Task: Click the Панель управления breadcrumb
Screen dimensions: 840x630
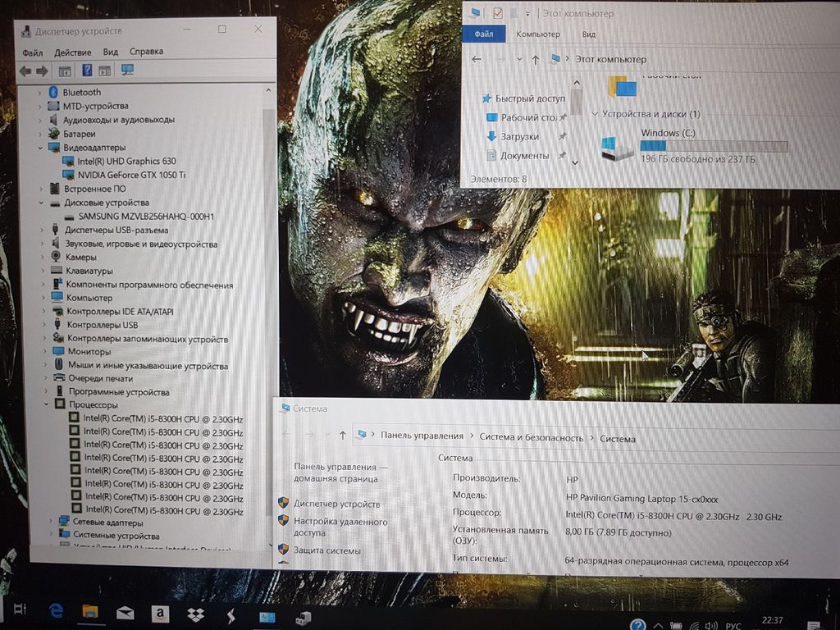Action: (x=422, y=436)
